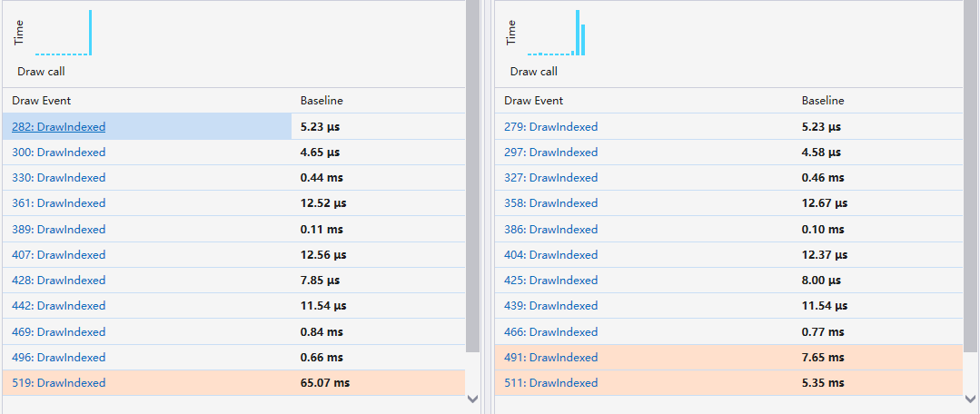The height and width of the screenshot is (414, 980).
Task: Select the 0.11 ms baseline value
Action: [322, 229]
